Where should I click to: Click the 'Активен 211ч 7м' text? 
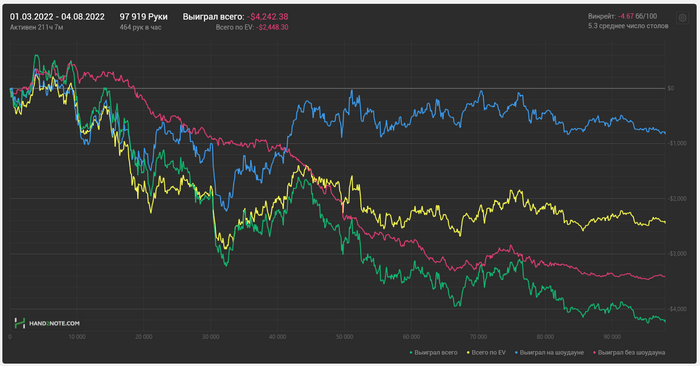[x=37, y=27]
